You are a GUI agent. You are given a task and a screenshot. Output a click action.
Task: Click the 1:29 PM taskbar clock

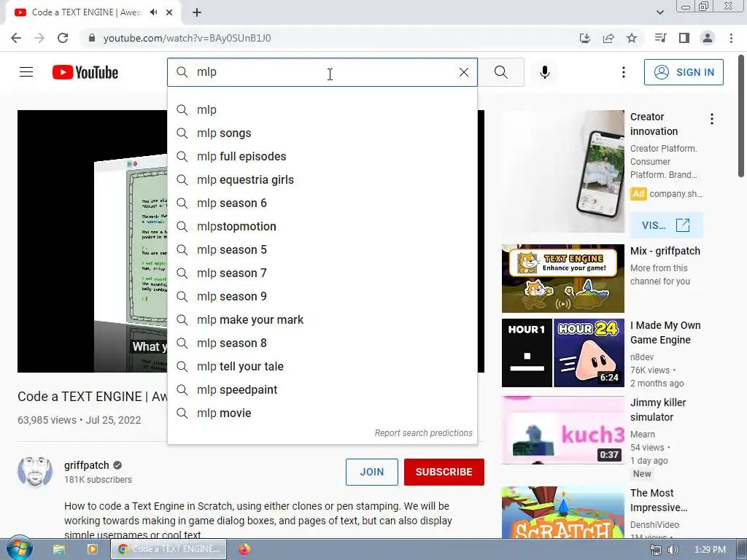point(710,550)
